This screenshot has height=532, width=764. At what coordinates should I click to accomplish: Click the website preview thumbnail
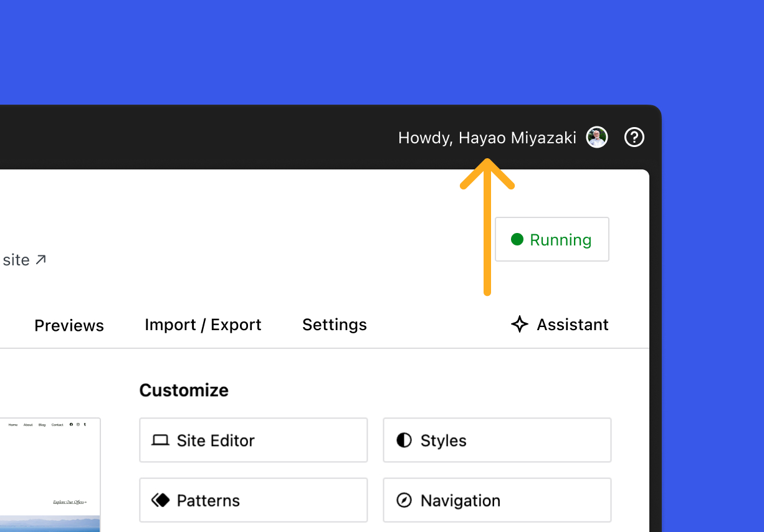[50, 473]
